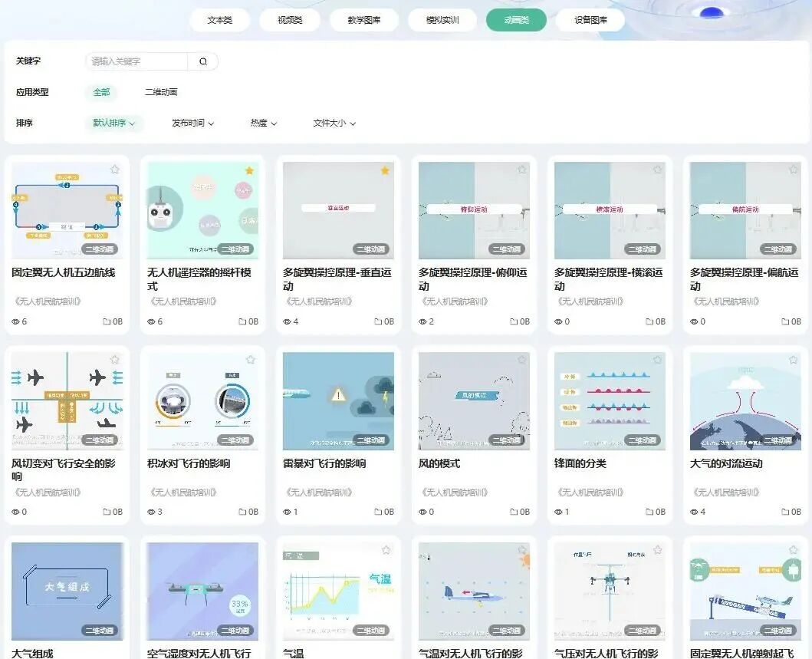
Task: Click star icon on 积冰对飞行的影响 card
Action: [x=250, y=360]
